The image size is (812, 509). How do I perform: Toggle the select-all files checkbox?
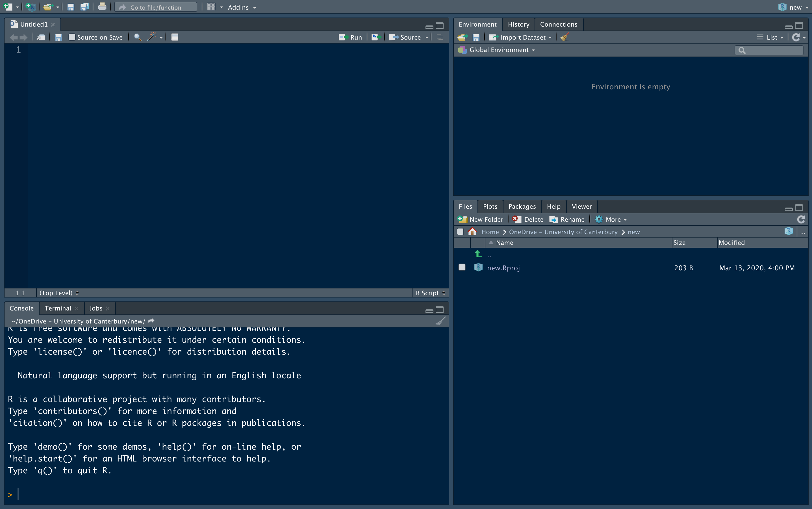click(x=460, y=232)
